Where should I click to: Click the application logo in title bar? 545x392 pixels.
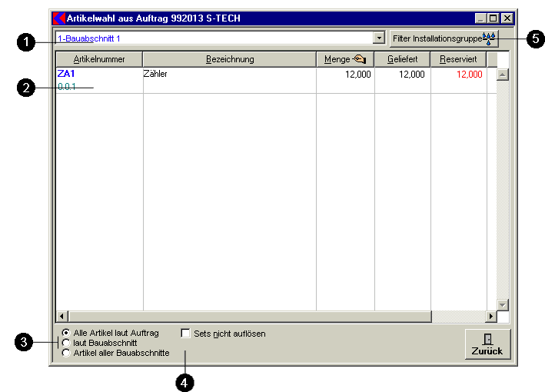click(58, 18)
